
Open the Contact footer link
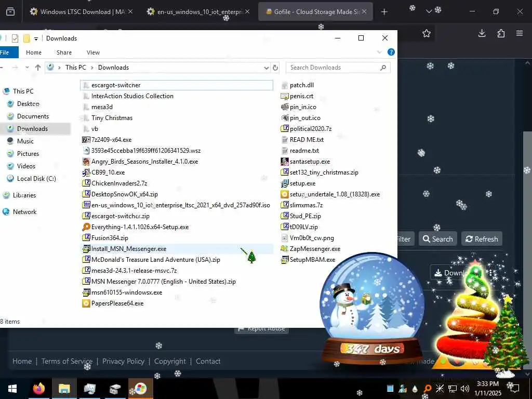208,361
